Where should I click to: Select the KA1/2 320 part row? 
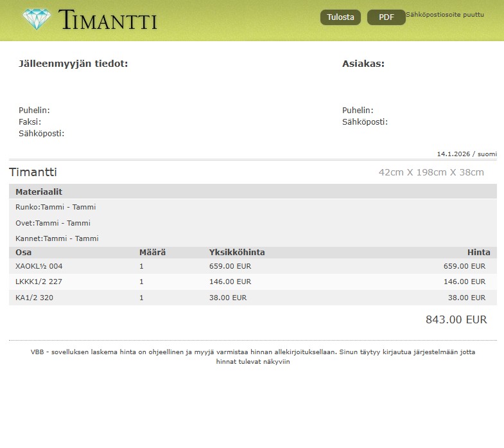click(35, 298)
